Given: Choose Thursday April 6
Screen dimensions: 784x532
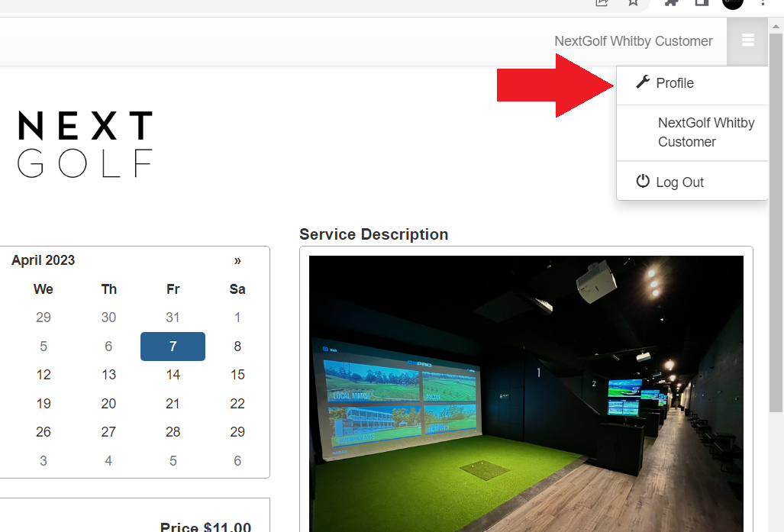Looking at the screenshot, I should tap(108, 346).
